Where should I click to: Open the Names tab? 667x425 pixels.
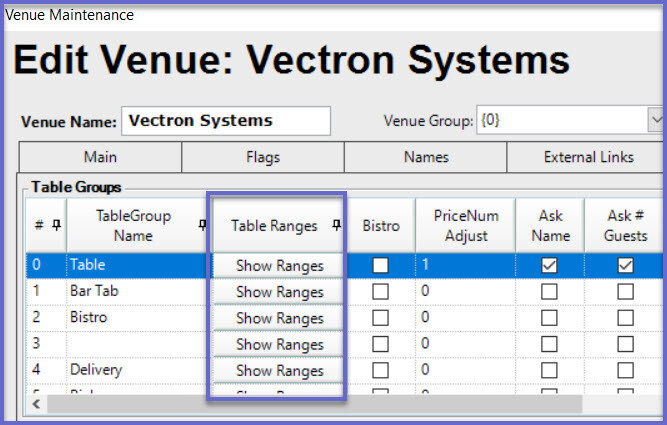point(426,157)
